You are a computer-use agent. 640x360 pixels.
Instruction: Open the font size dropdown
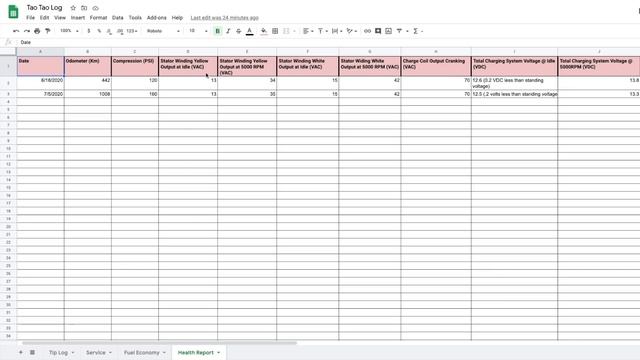click(198, 31)
